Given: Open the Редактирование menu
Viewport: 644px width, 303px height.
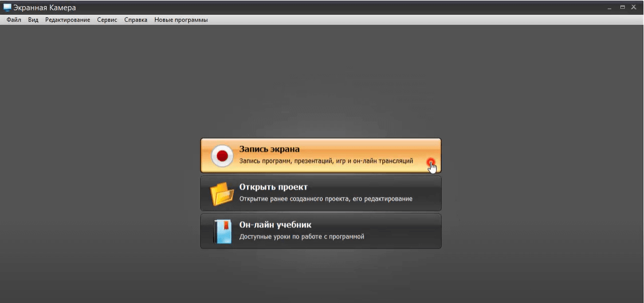Looking at the screenshot, I should (x=68, y=20).
